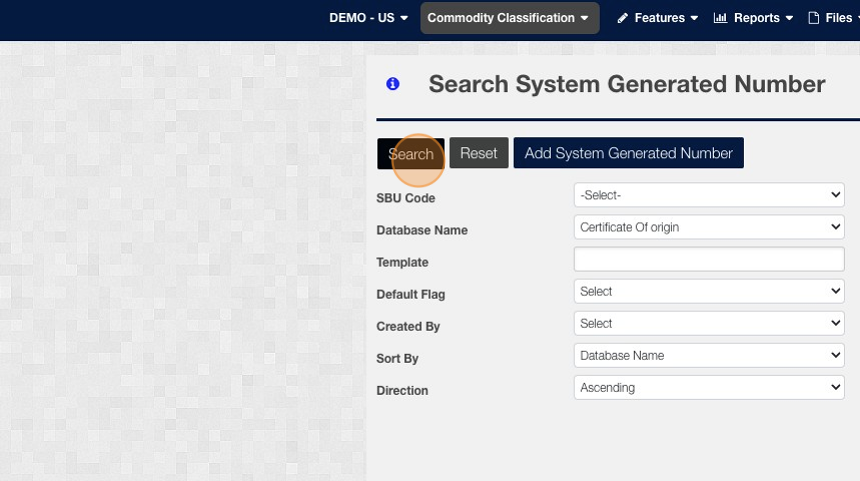Click Add System Generated Number button
This screenshot has width=860, height=481.
coord(629,153)
